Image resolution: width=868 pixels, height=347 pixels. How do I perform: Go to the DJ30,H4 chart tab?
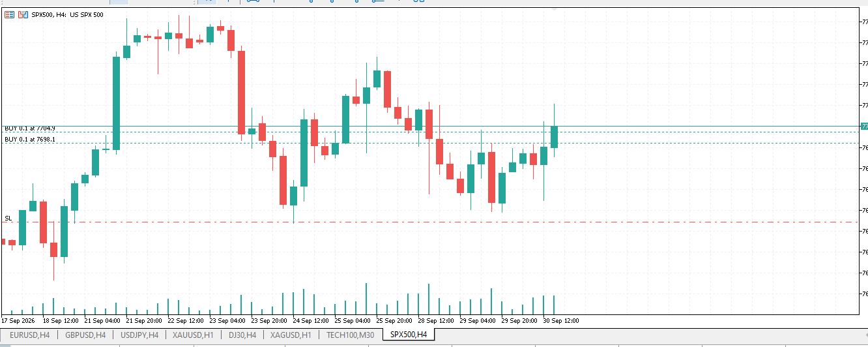pyautogui.click(x=242, y=335)
